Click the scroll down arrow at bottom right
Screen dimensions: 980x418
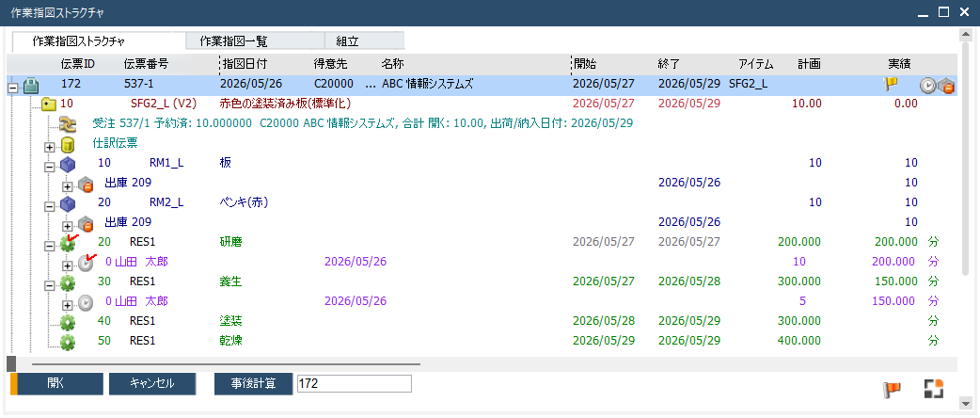click(x=967, y=402)
